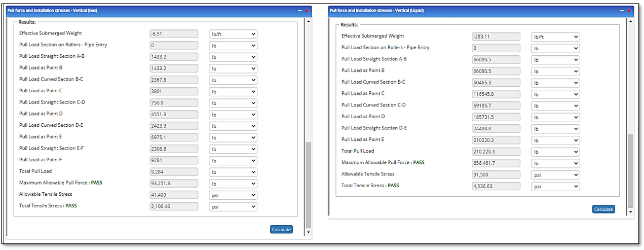Viewport: 644px width, 250px height.
Task: Click Effective Submerged Weight field showing -283.11
Action: coord(496,37)
